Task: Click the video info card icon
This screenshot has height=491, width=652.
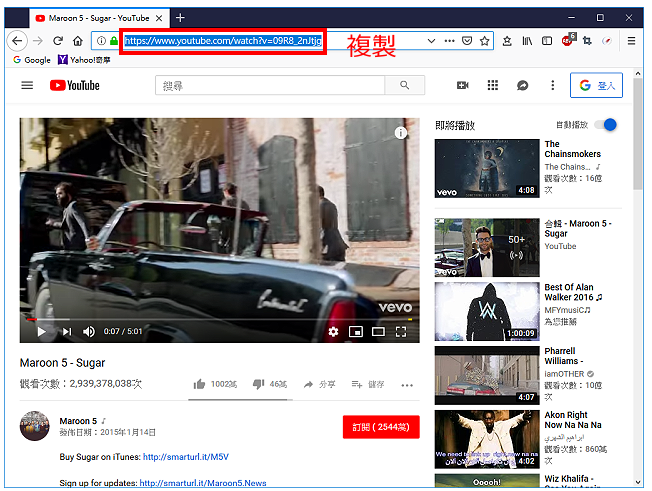Action: click(400, 133)
